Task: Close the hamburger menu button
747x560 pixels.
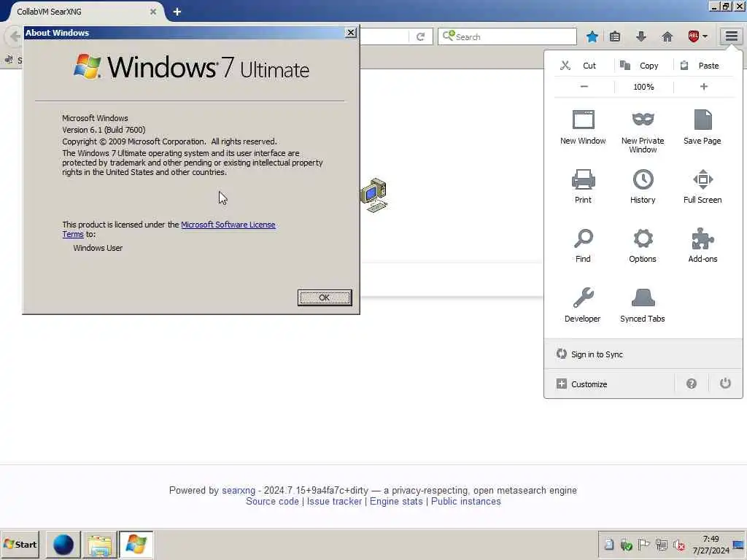Action: pyautogui.click(x=731, y=36)
